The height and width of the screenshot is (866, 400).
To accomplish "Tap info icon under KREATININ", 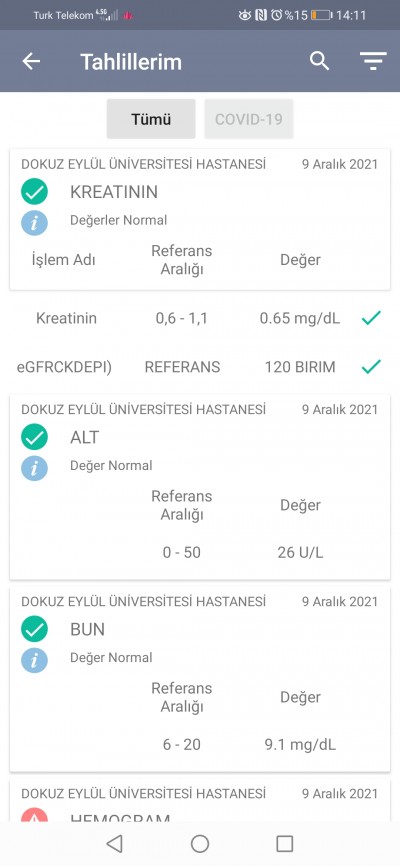I will [34, 223].
